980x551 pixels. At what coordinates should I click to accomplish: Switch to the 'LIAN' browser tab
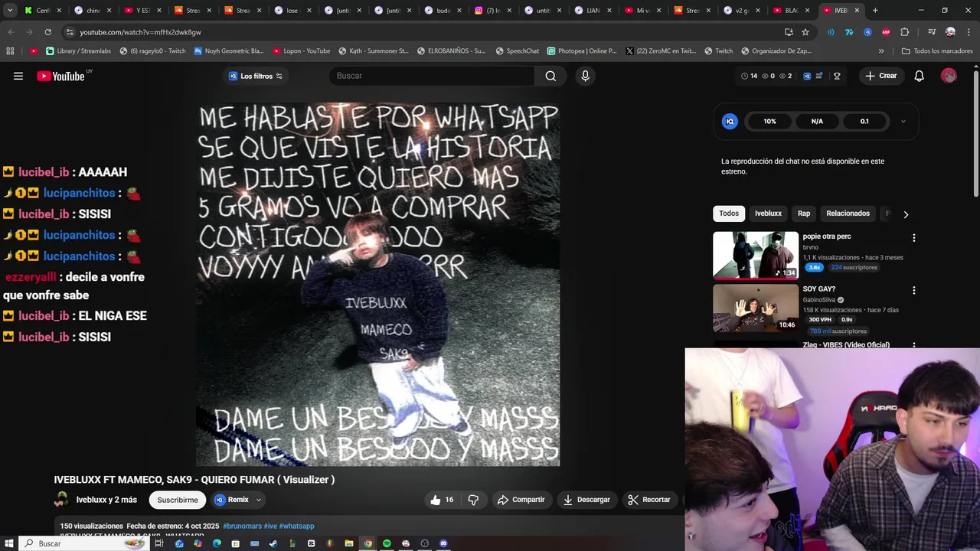click(593, 11)
